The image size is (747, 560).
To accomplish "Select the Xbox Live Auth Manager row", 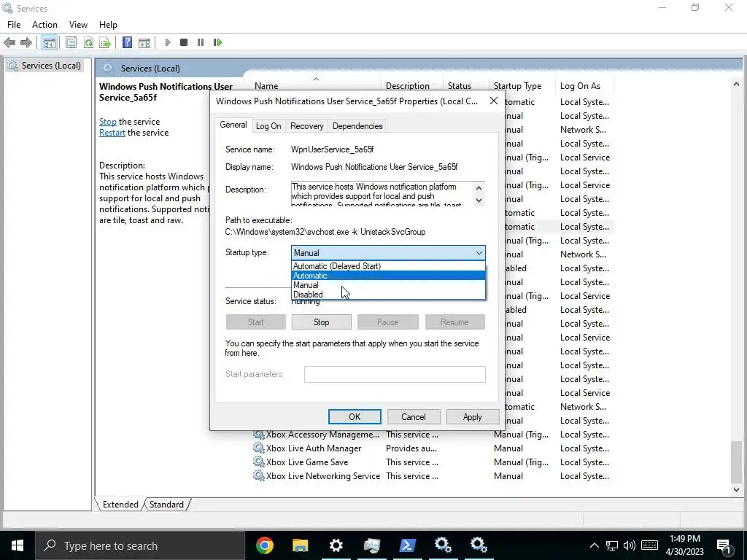I will [x=433, y=448].
